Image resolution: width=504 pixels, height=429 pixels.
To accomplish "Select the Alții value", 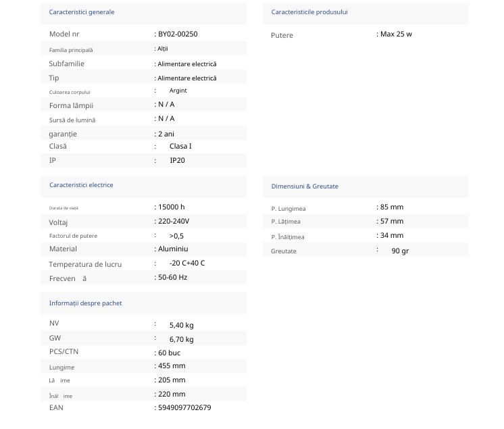I will pyautogui.click(x=163, y=49).
